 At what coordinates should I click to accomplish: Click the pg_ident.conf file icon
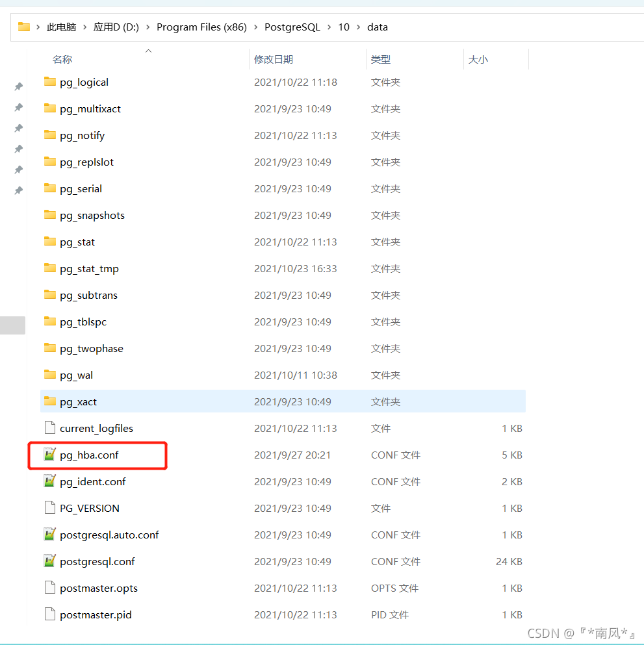[x=50, y=481]
